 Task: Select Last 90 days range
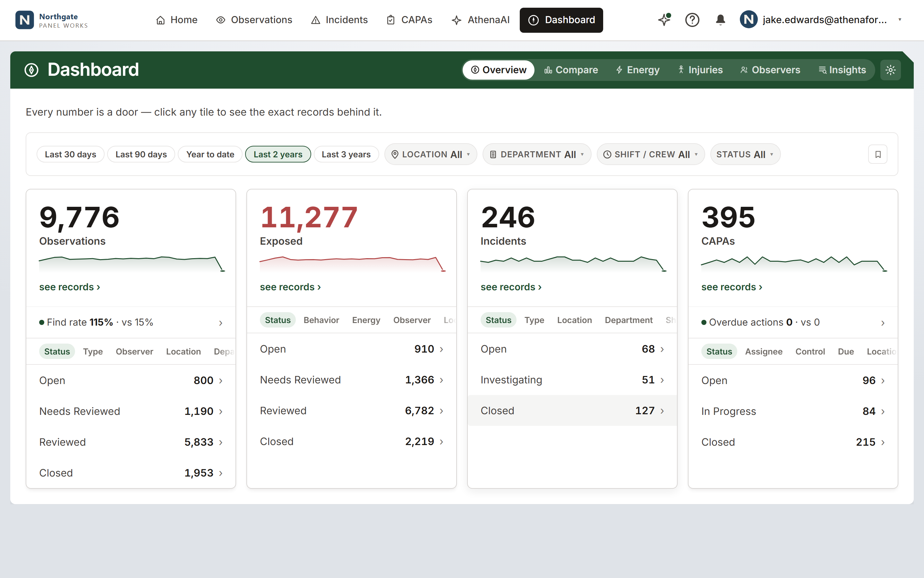(x=141, y=154)
